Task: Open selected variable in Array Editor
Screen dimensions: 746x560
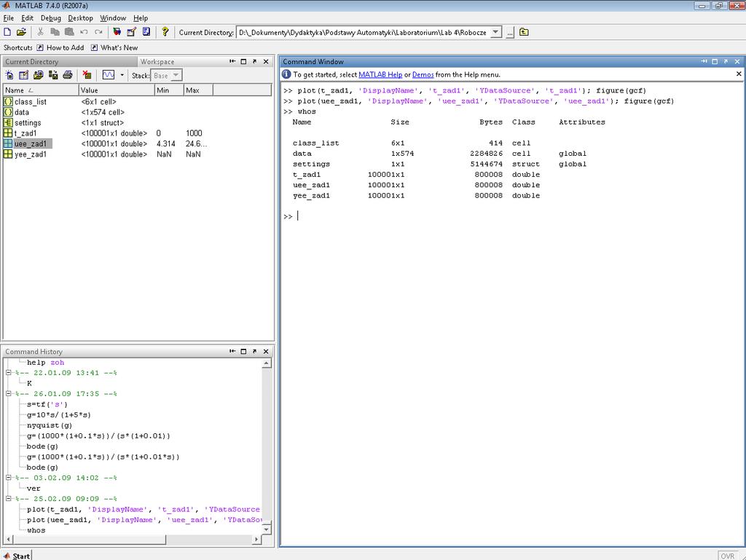Action: [24, 75]
